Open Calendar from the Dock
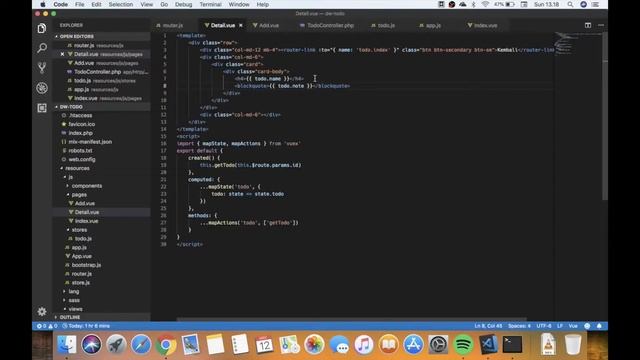 264,345
